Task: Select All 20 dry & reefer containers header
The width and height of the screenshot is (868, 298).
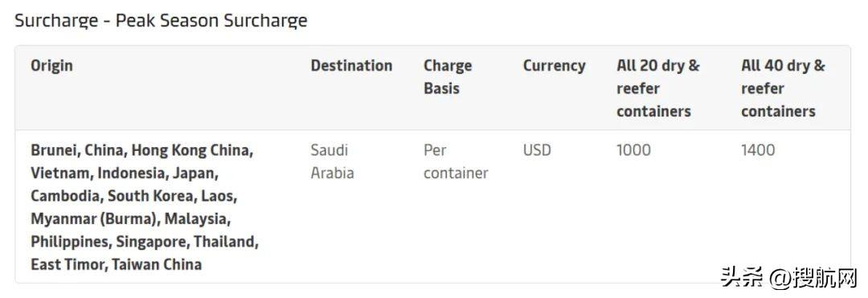Action: (658, 88)
